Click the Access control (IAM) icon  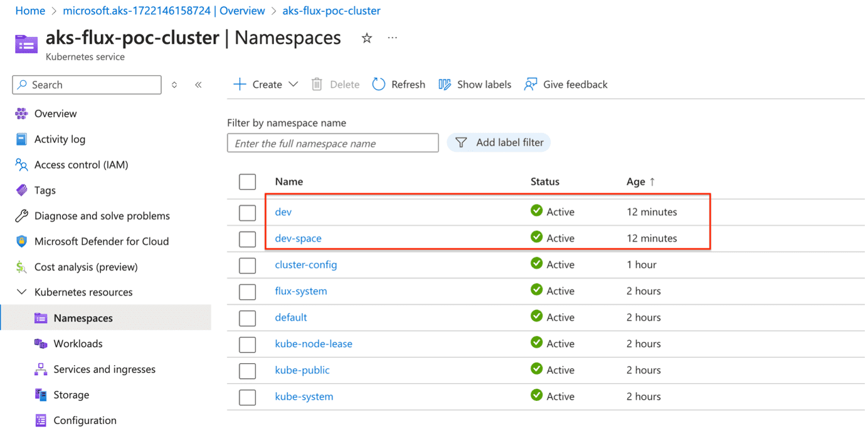coord(22,165)
